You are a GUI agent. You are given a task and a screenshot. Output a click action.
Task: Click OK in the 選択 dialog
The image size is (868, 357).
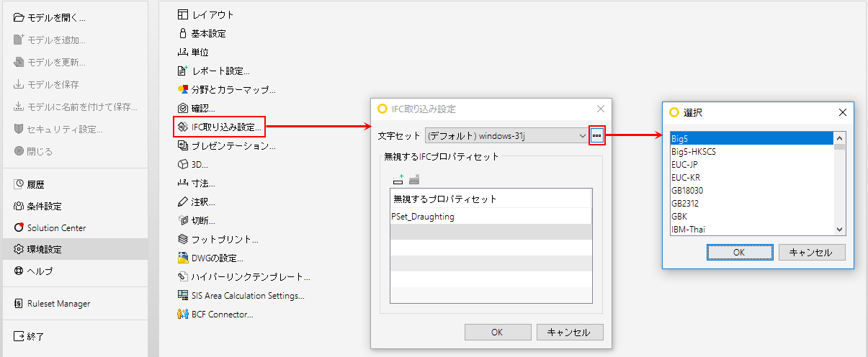(x=739, y=252)
